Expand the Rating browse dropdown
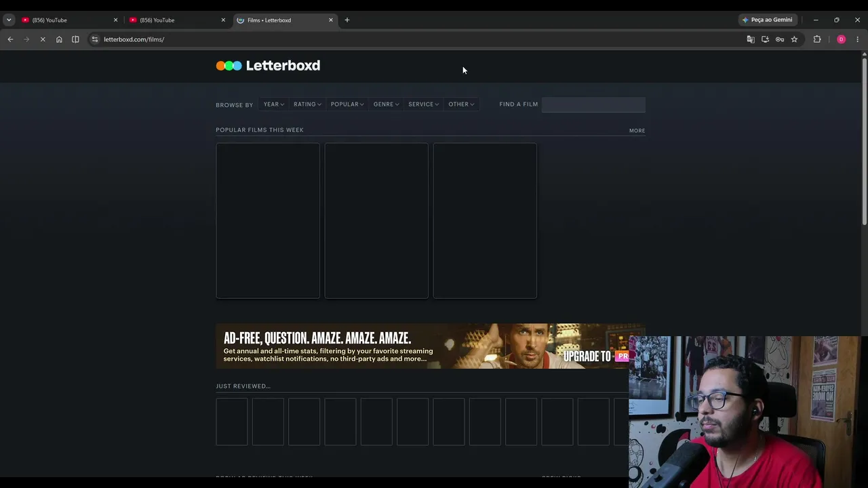Image resolution: width=868 pixels, height=488 pixels. pyautogui.click(x=307, y=104)
